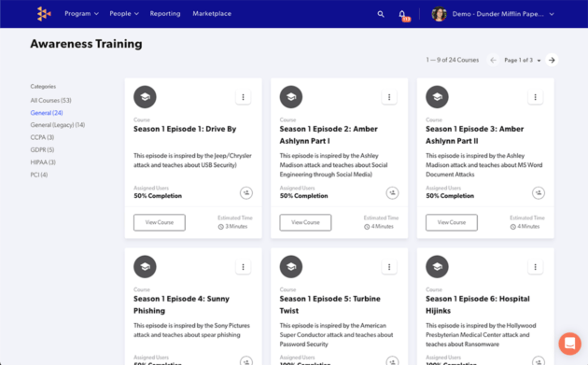Select HIPAA (3) category

(43, 162)
